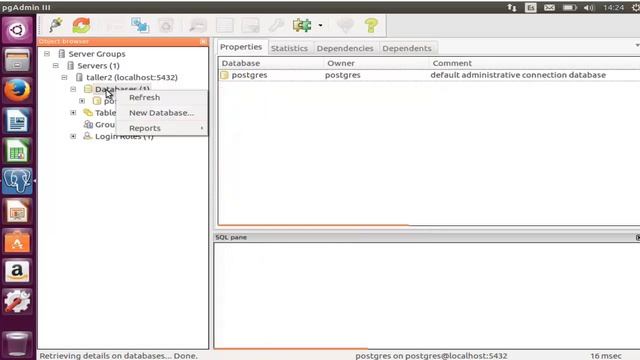Click the Login Roles user icon
This screenshot has width=640, height=360.
click(x=87, y=136)
